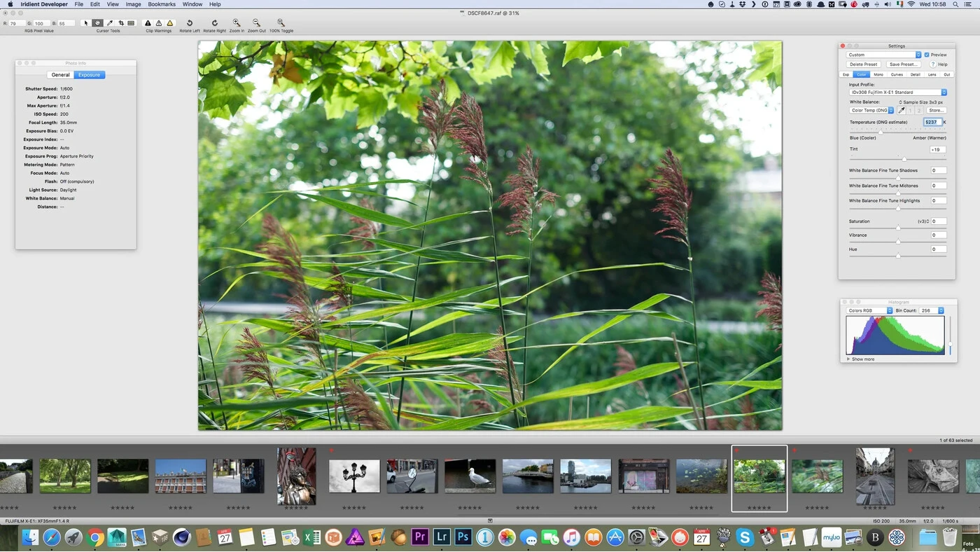Open the Bookmarks menu
The image size is (980, 552).
(162, 4)
